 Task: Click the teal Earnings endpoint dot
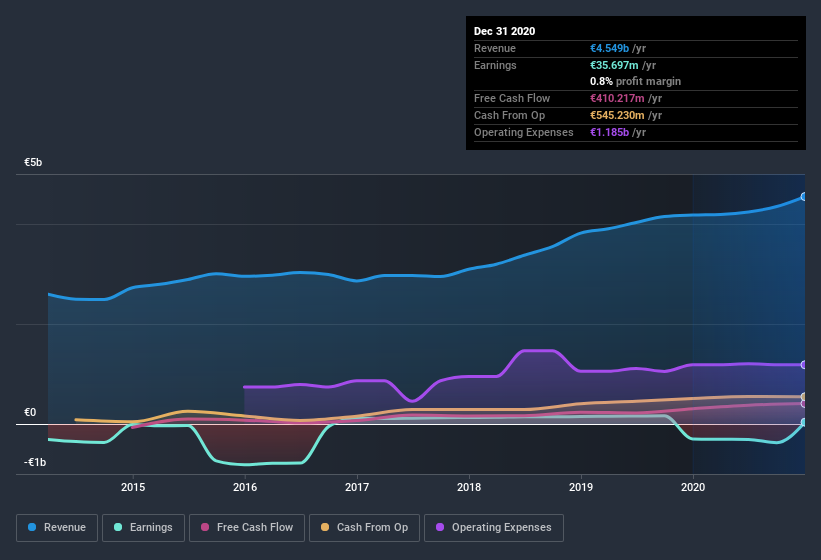point(804,422)
